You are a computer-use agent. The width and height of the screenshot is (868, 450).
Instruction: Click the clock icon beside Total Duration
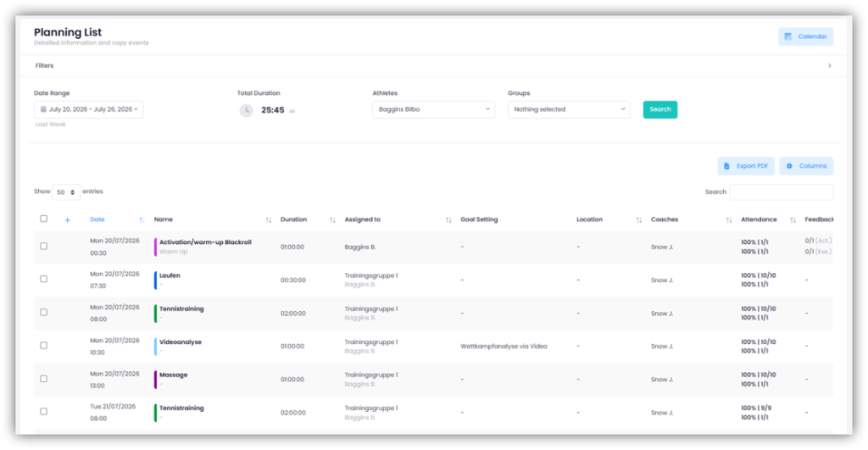[x=247, y=110]
